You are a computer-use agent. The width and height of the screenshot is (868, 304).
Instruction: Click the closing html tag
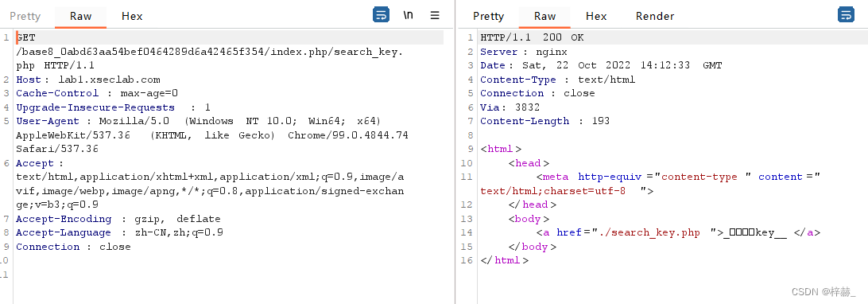[x=505, y=260]
